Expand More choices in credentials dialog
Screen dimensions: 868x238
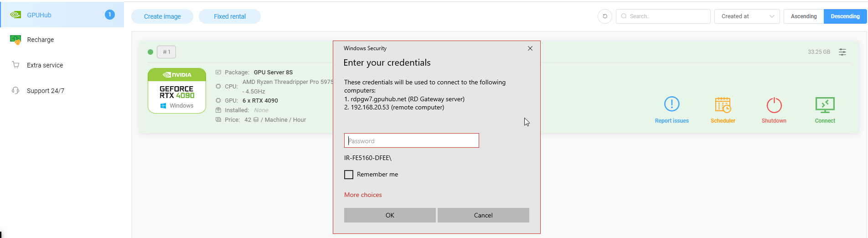click(363, 195)
